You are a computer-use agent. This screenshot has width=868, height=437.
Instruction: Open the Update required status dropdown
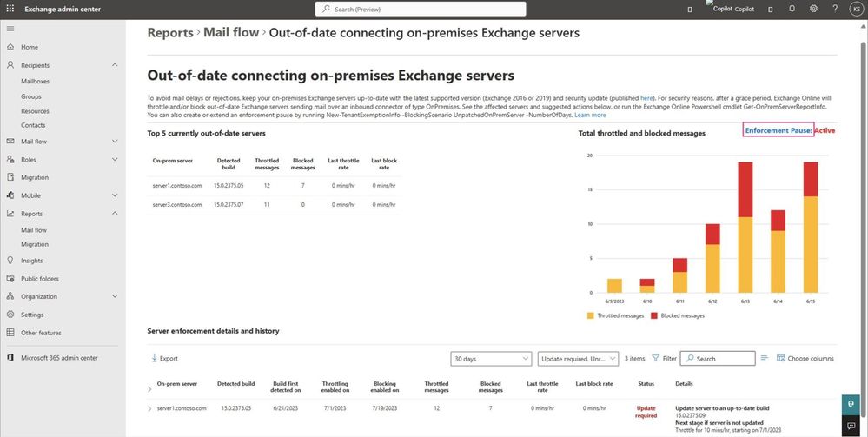[x=578, y=359]
